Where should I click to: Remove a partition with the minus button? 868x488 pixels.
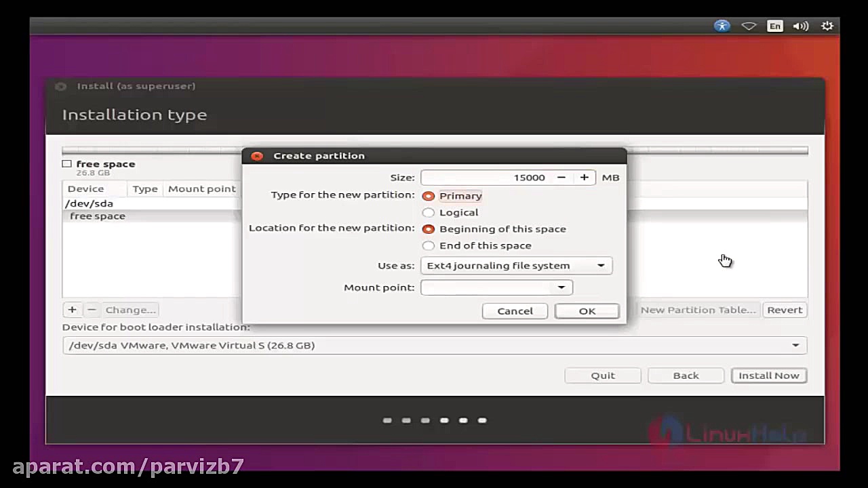click(x=92, y=310)
